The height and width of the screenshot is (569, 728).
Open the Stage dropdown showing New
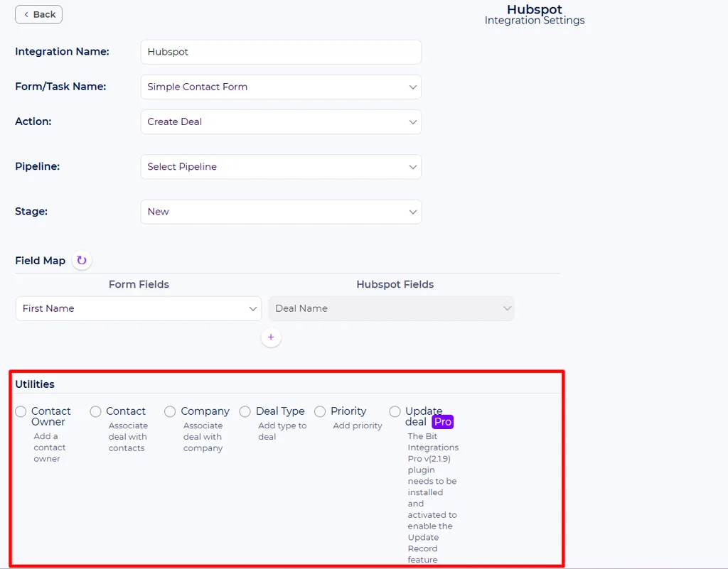tap(281, 212)
